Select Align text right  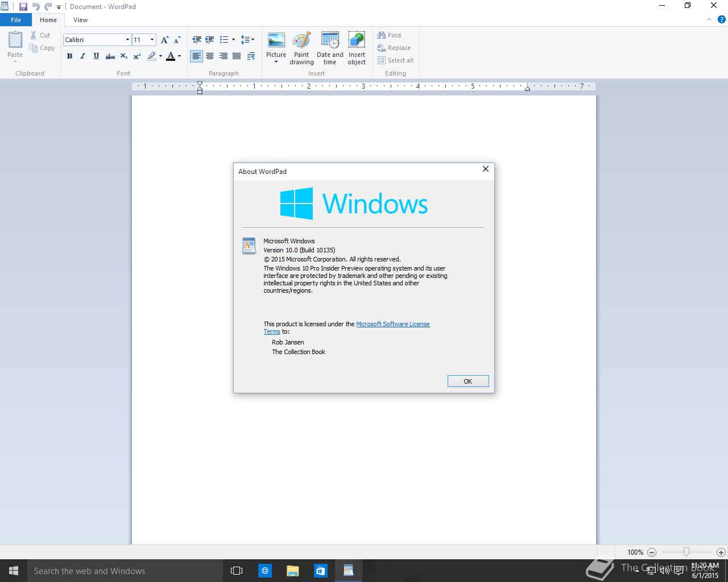[x=224, y=56]
